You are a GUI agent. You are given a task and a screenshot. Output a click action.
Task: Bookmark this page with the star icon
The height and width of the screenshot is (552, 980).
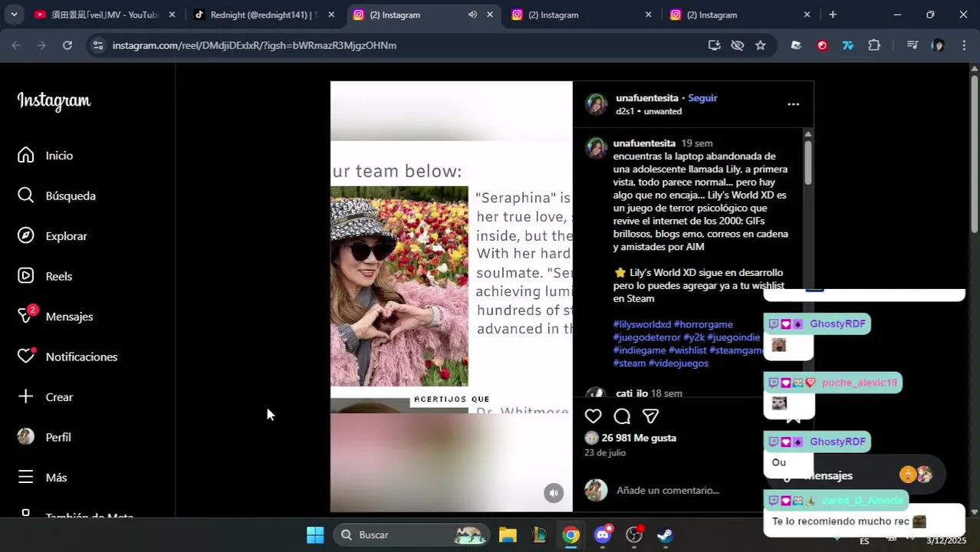tap(761, 45)
